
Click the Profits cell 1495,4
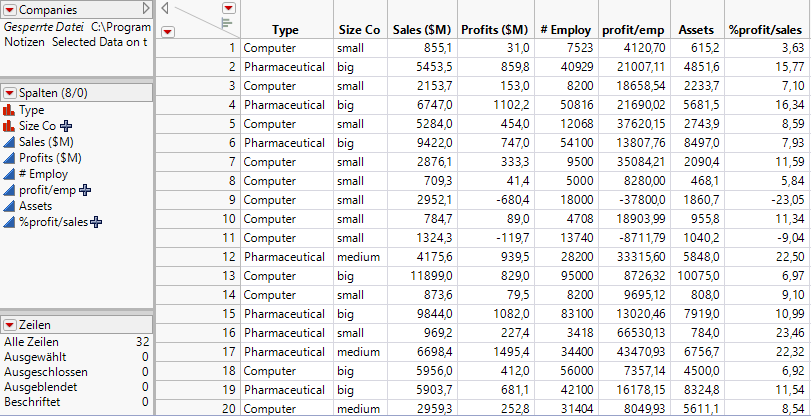pyautogui.click(x=496, y=352)
